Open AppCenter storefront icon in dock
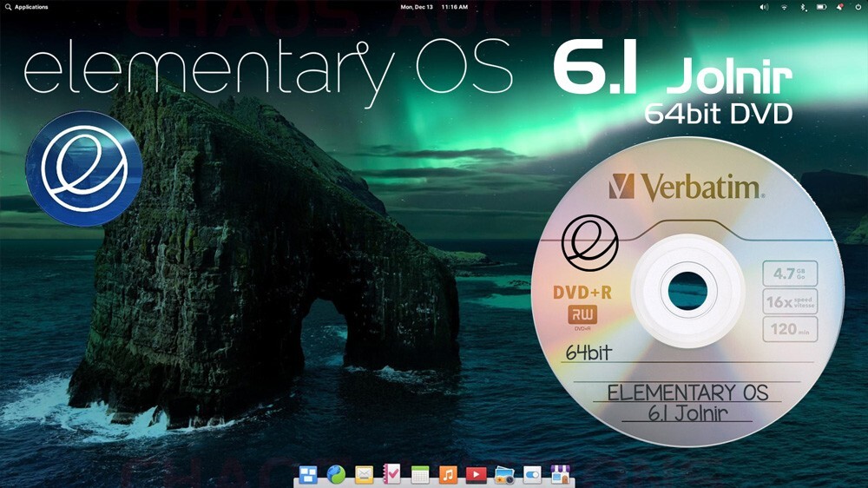 [x=560, y=475]
